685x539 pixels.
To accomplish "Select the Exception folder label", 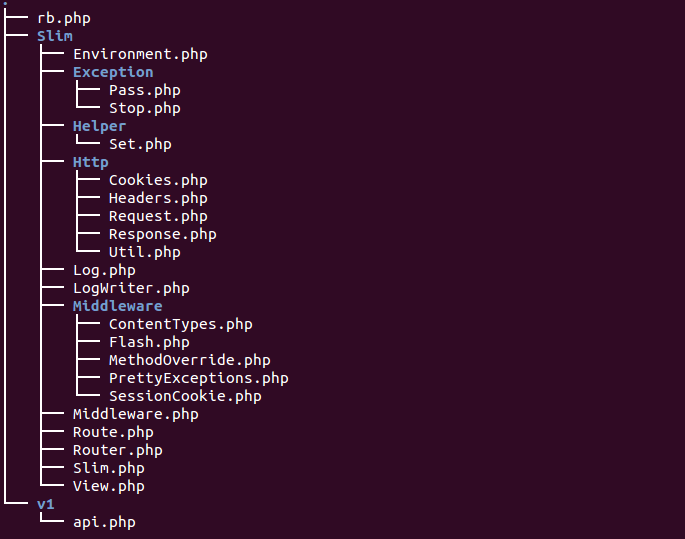I will tap(113, 72).
